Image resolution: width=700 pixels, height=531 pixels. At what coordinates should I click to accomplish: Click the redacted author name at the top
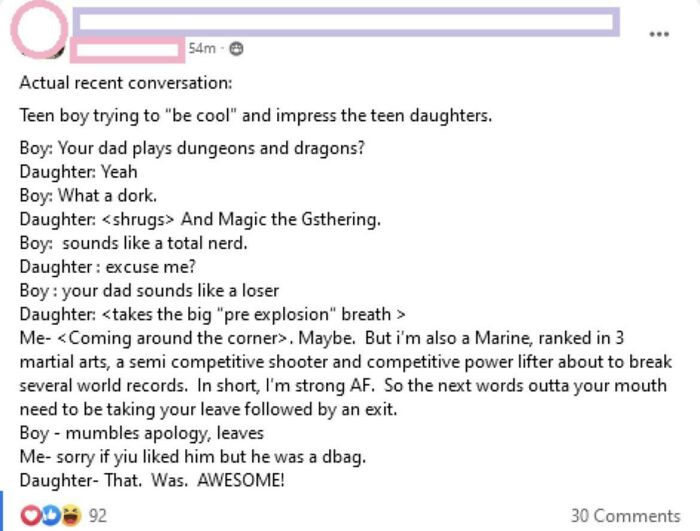coord(345,22)
